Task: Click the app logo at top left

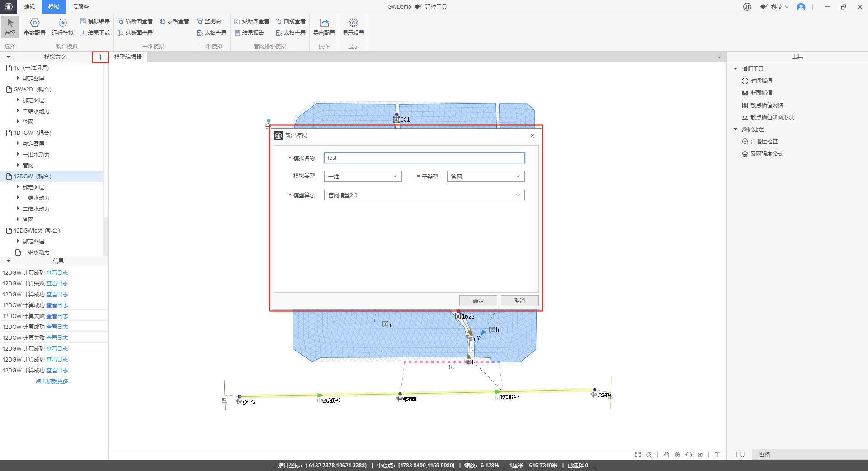Action: click(x=9, y=6)
